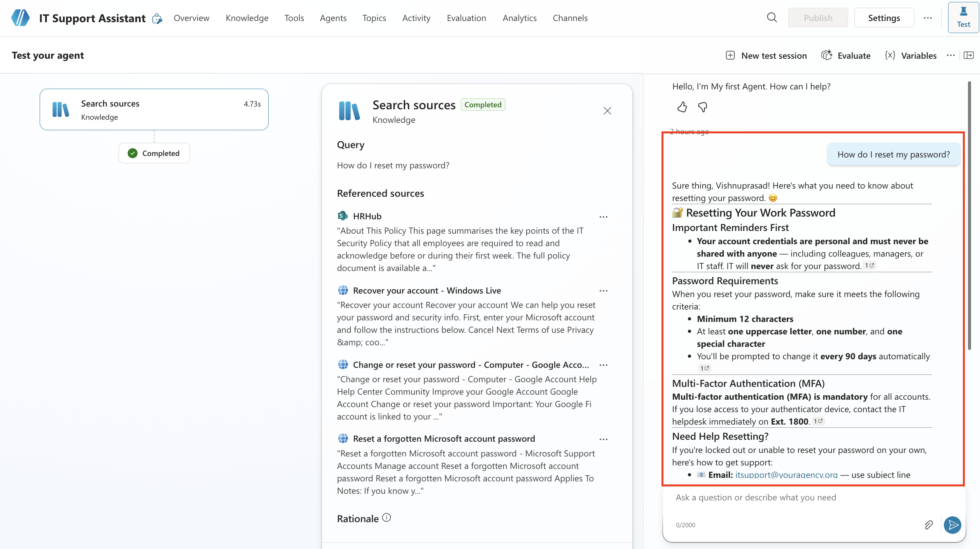Click the Rationale info icon
Image resolution: width=980 pixels, height=549 pixels.
(x=387, y=518)
